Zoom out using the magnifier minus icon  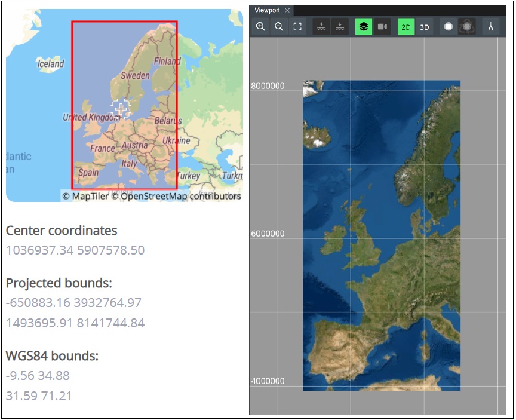pos(279,27)
